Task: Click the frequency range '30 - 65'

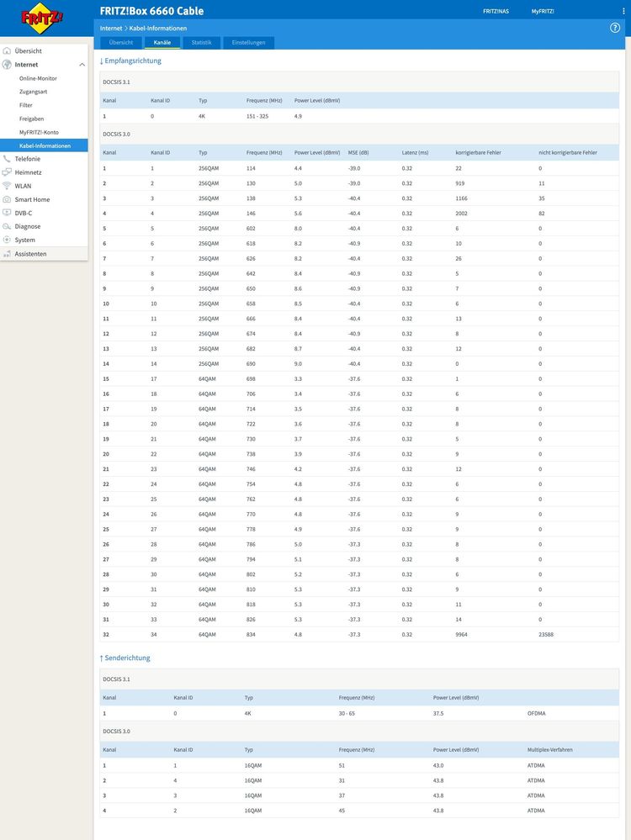Action: click(x=347, y=714)
